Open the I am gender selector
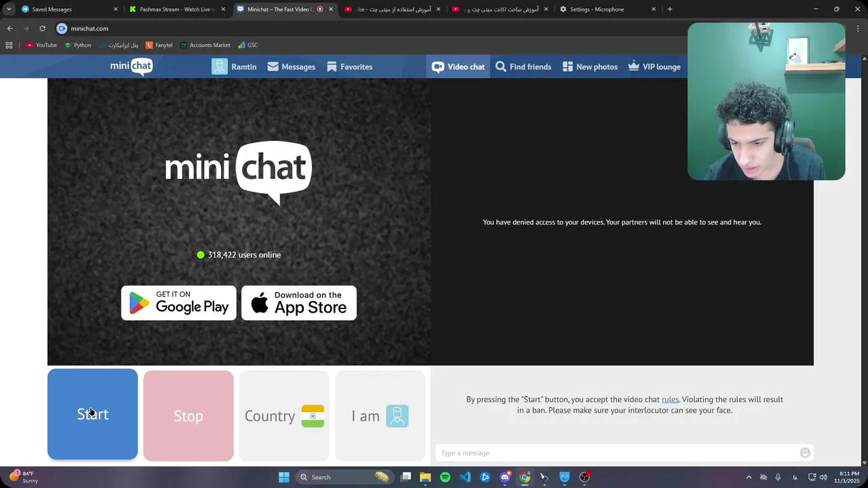This screenshot has height=488, width=868. pyautogui.click(x=380, y=415)
